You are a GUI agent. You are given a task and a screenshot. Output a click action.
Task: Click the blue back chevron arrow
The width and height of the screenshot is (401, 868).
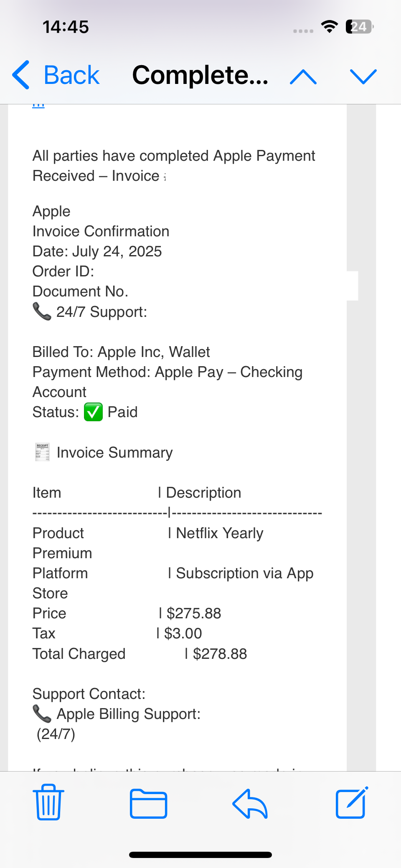21,75
